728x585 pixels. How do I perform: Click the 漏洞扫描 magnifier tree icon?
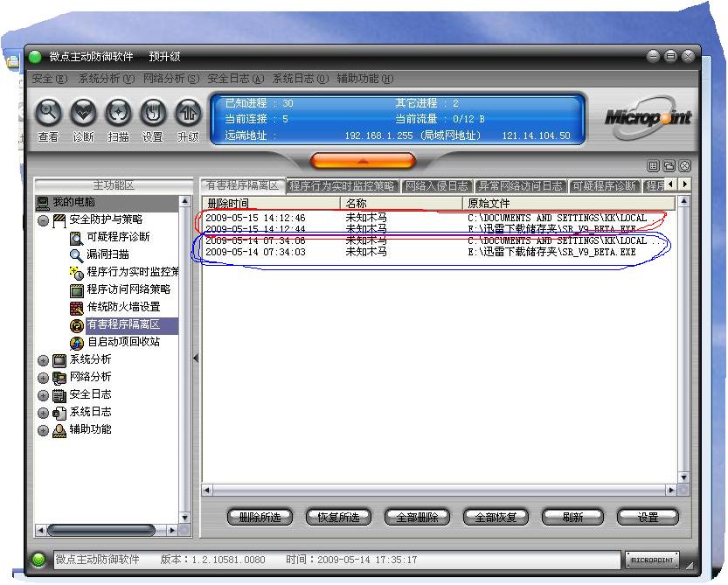click(x=76, y=255)
